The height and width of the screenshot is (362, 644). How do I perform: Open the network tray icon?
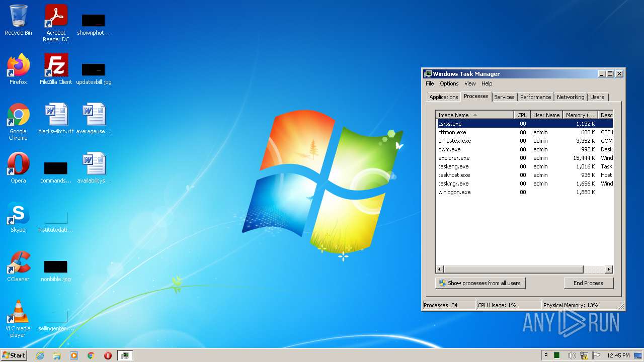click(x=584, y=355)
